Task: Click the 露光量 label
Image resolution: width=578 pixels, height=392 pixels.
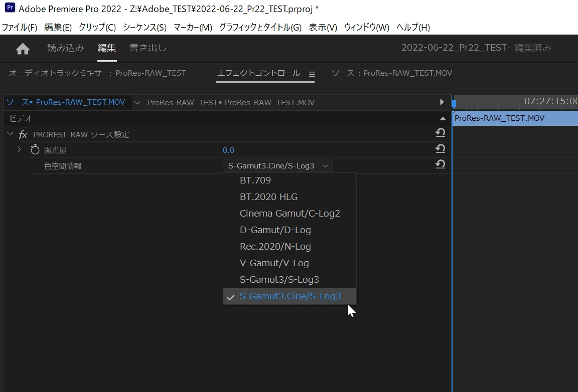Action: (55, 150)
